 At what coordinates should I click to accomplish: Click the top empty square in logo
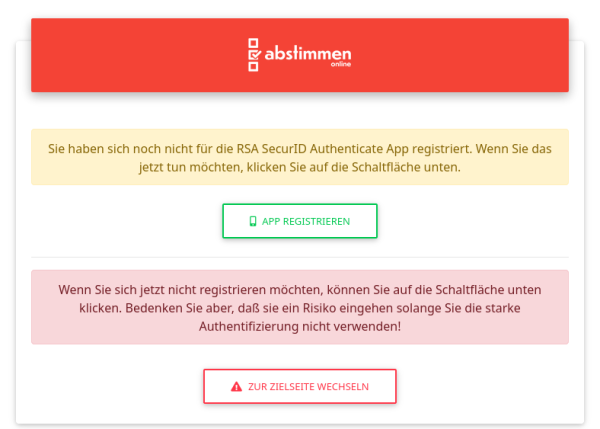tap(253, 42)
